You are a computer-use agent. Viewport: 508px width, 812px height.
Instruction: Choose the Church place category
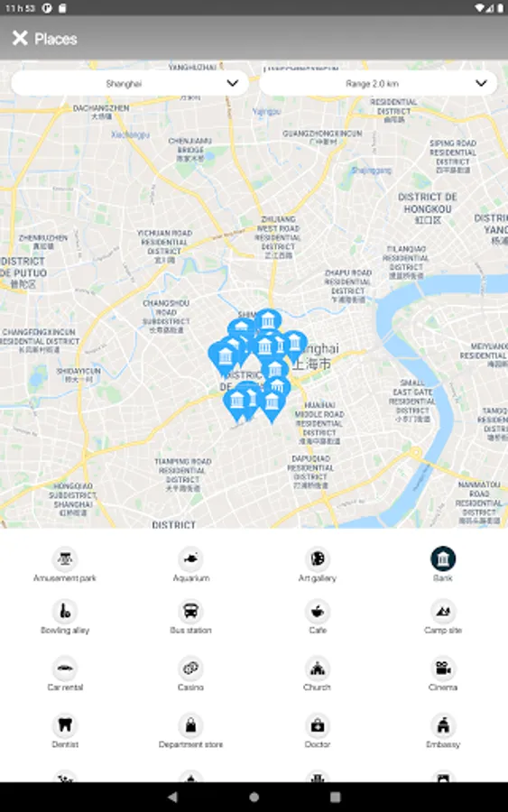click(318, 668)
